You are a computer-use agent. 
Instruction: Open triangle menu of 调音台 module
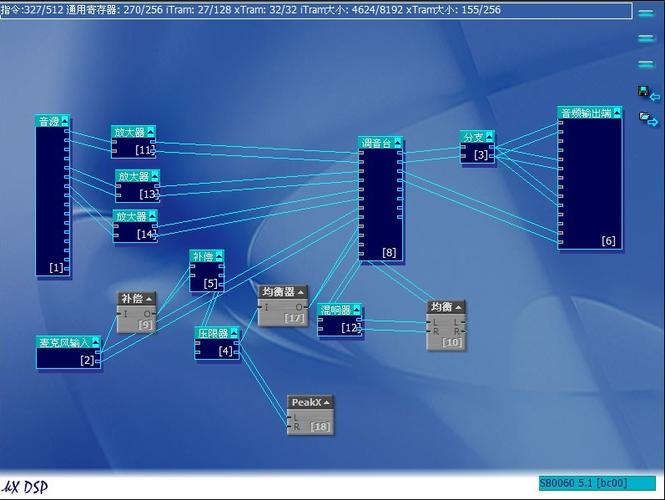[397, 143]
